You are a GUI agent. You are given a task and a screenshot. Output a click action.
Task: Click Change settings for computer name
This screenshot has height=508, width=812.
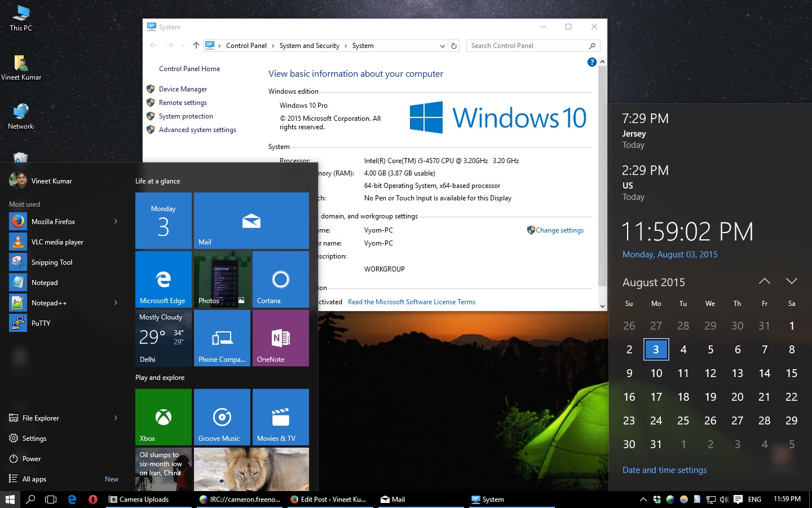coord(559,230)
